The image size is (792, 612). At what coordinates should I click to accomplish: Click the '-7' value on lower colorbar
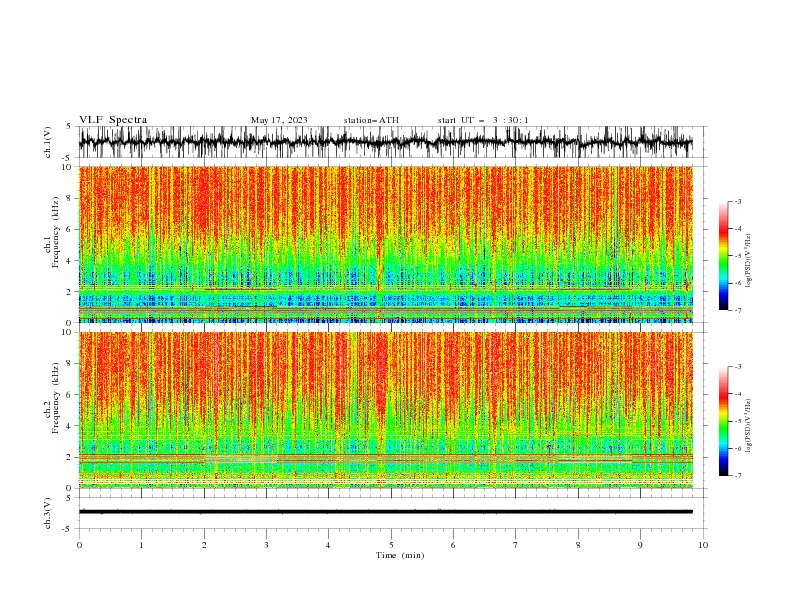(737, 476)
